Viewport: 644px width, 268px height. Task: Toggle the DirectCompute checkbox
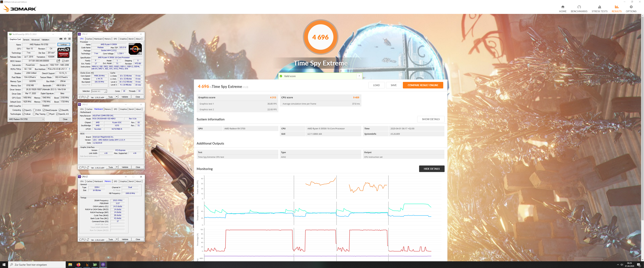(x=44, y=110)
